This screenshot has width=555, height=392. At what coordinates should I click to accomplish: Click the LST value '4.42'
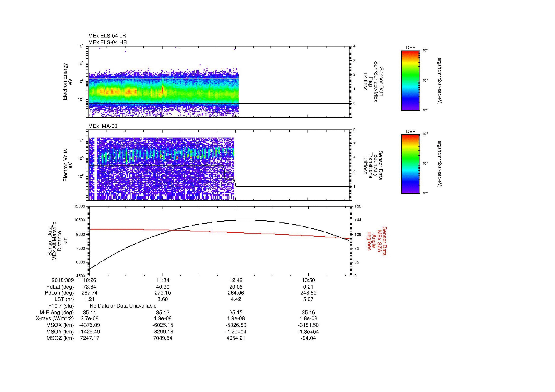[x=236, y=299]
